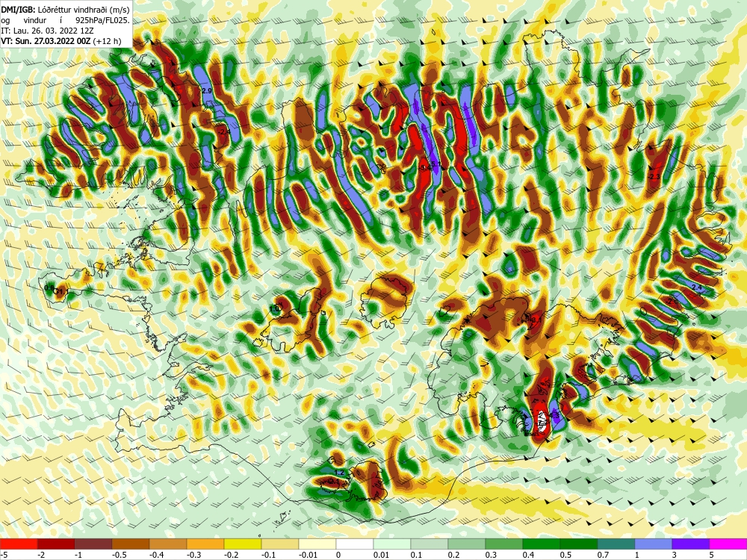Image resolution: width=747 pixels, height=560 pixels.
Task: Click the soft green legend swatch above 0.2
Action: click(467, 544)
